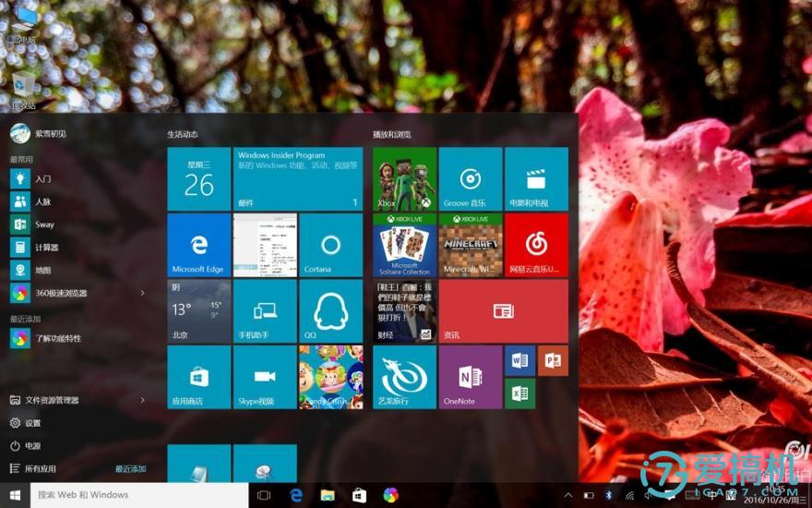
Task: Open the QQ penguin tile
Action: pyautogui.click(x=330, y=311)
